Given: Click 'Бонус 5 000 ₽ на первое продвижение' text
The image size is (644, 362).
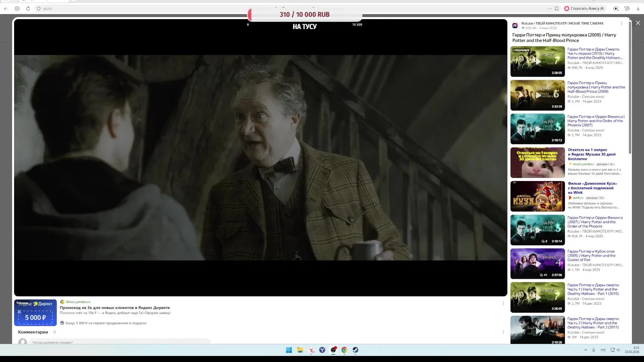Looking at the screenshot, I should click(106, 323).
